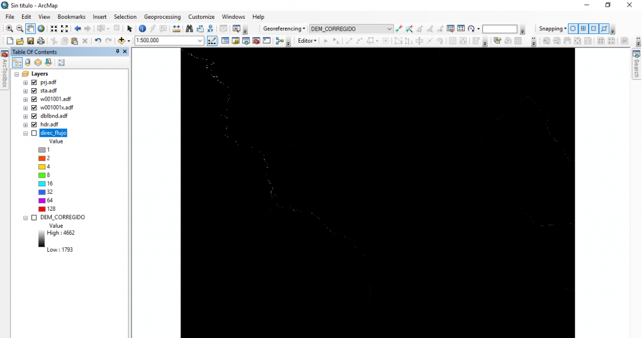Activate the Identify tool
The width and height of the screenshot is (644, 338).
coord(142,29)
